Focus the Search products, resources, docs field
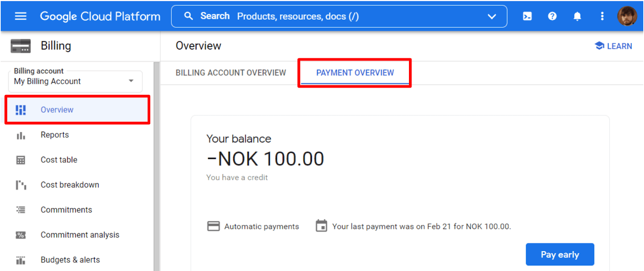 (339, 16)
